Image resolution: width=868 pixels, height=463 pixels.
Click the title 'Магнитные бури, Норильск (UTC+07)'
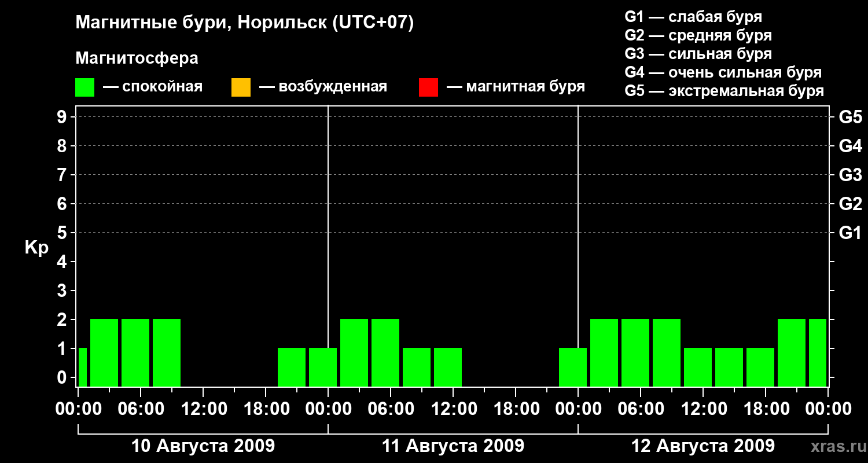click(245, 24)
